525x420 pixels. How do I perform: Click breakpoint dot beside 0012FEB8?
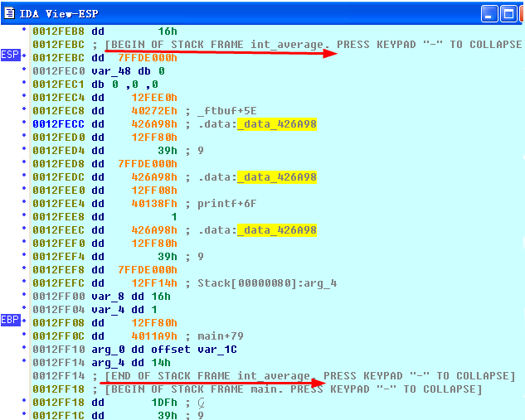pyautogui.click(x=24, y=29)
